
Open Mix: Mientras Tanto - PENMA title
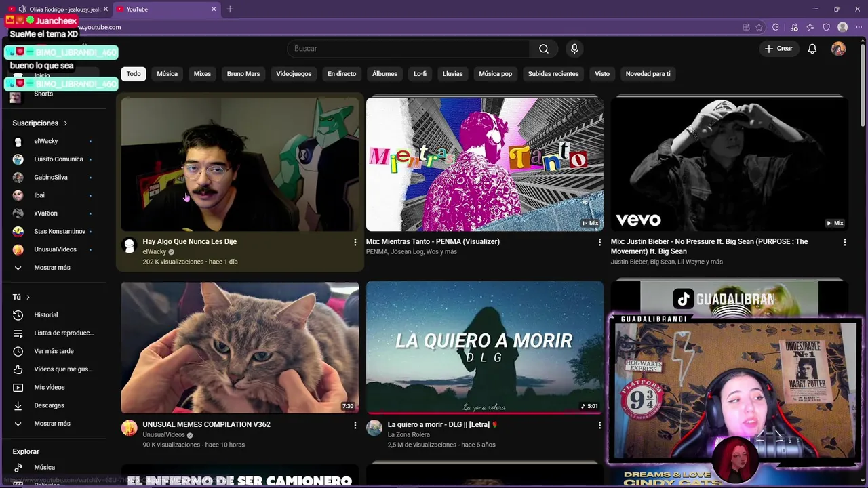click(x=433, y=242)
